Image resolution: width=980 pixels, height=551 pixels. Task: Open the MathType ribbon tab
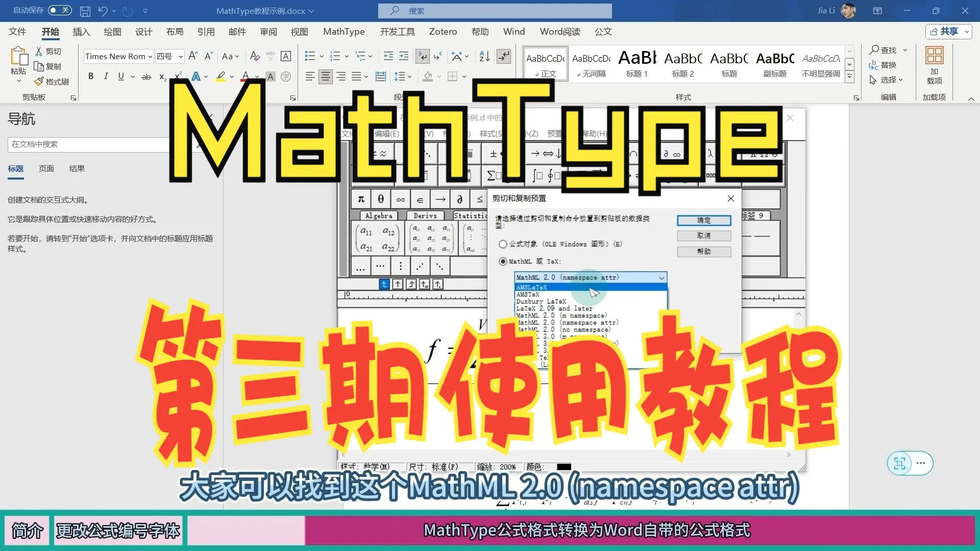[344, 32]
